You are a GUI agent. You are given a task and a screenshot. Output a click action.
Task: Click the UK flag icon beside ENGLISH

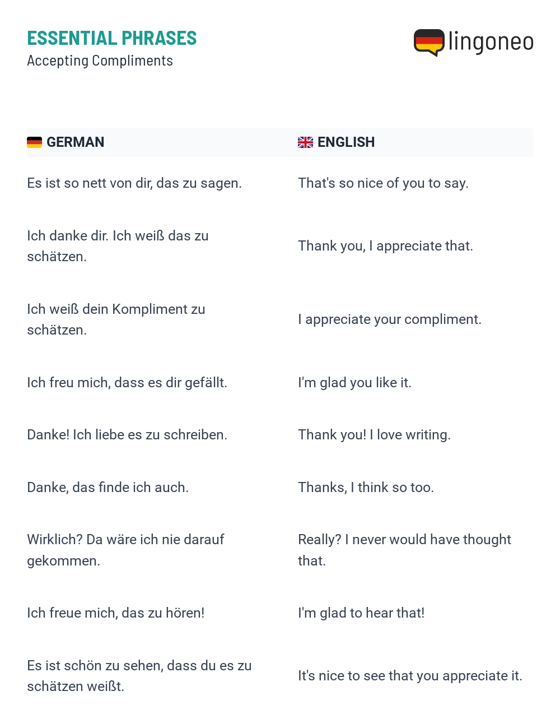point(305,142)
